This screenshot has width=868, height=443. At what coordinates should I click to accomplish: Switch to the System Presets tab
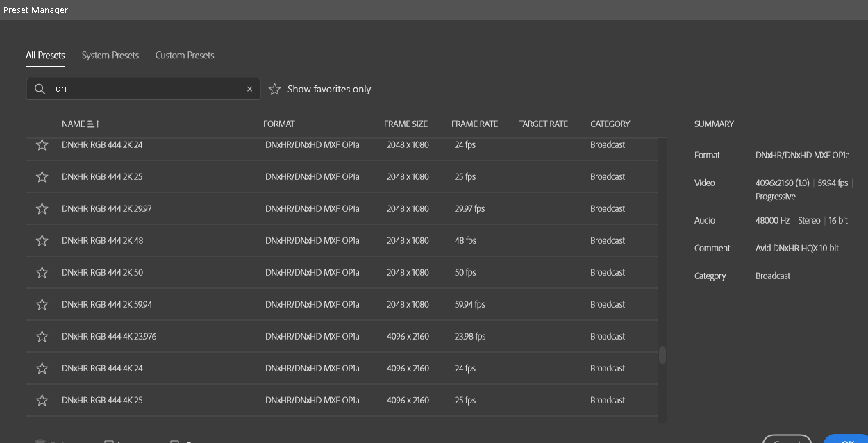(x=110, y=55)
